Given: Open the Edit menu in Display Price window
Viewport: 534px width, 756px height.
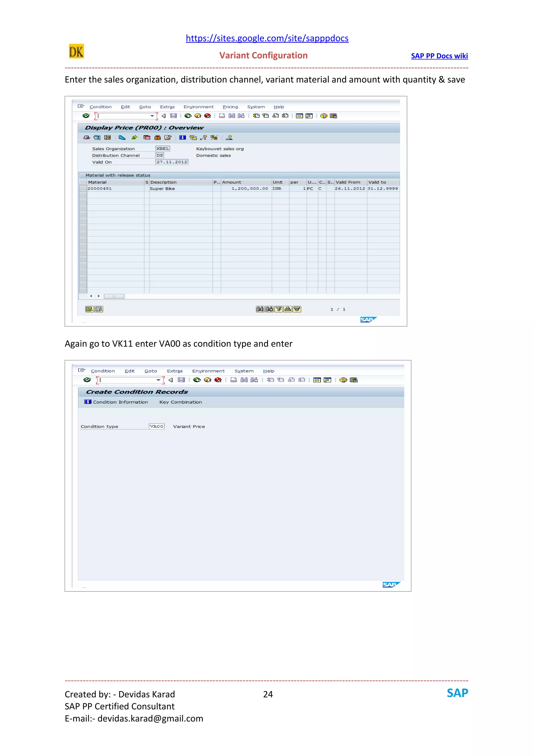Looking at the screenshot, I should coord(125,107).
